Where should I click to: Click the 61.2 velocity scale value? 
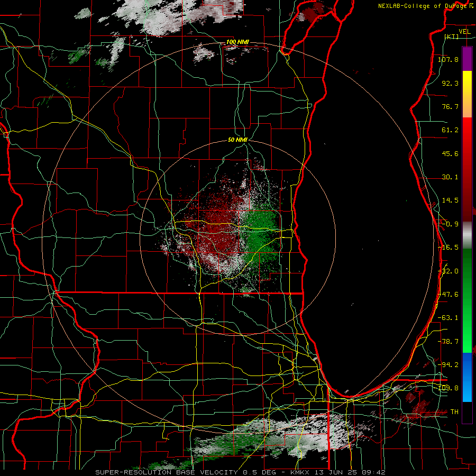click(450, 130)
